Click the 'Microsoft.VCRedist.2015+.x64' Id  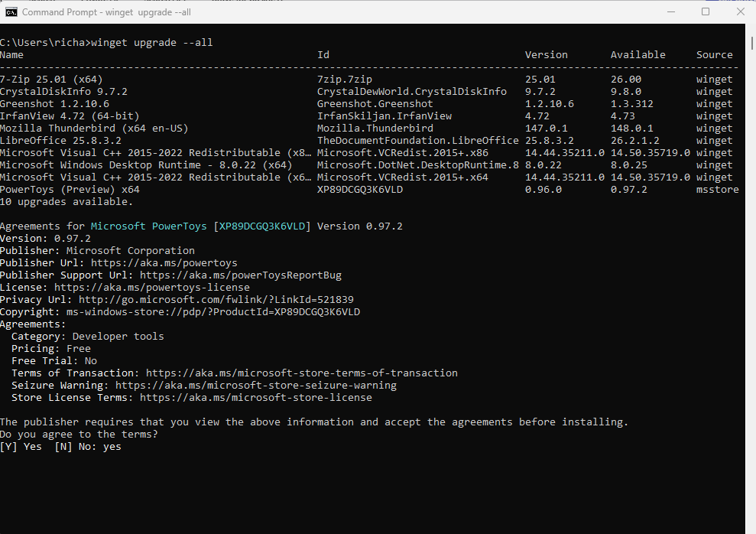tap(403, 177)
